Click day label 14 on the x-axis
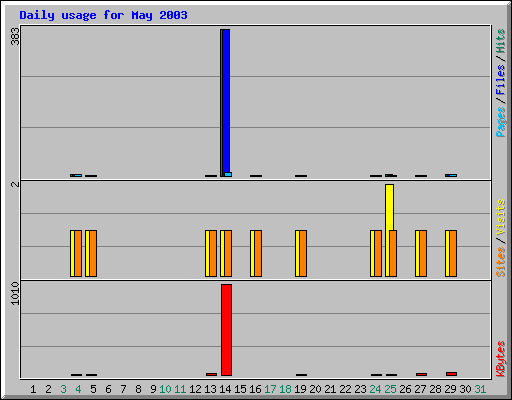Image resolution: width=512 pixels, height=400 pixels. (x=225, y=389)
